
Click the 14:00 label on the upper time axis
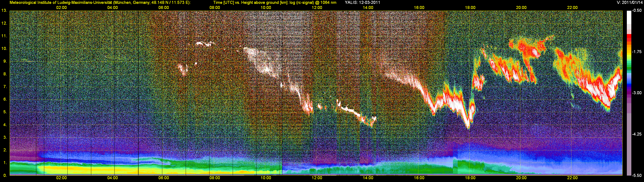pyautogui.click(x=368, y=8)
